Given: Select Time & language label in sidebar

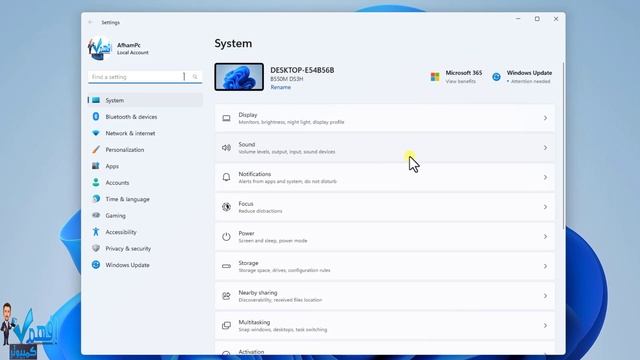Looking at the screenshot, I should 127,199.
